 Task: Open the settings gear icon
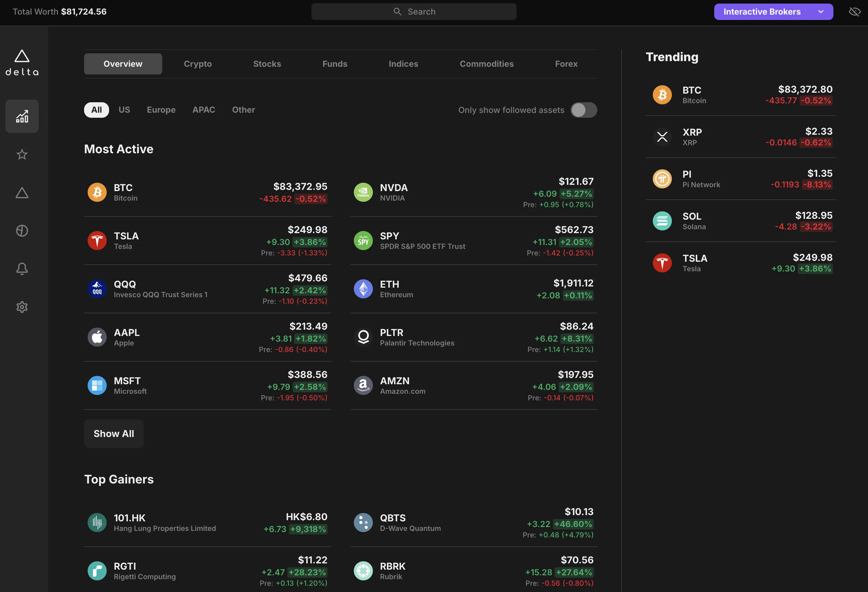[x=22, y=307]
